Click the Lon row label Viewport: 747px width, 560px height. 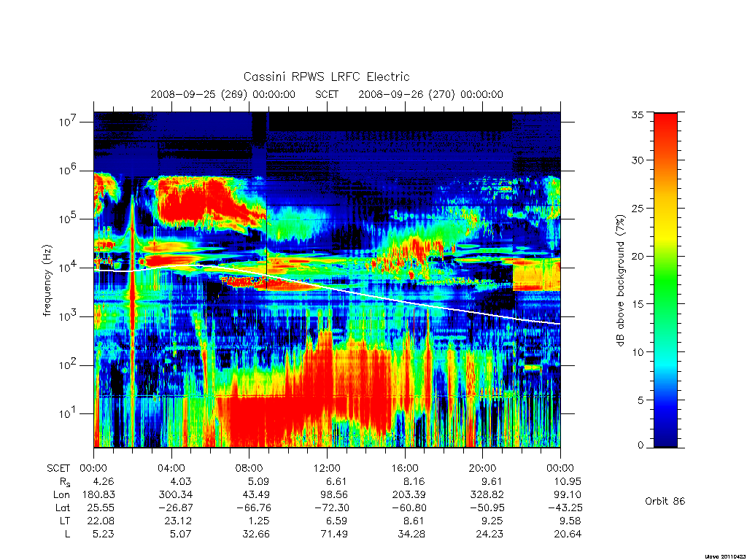tap(61, 495)
